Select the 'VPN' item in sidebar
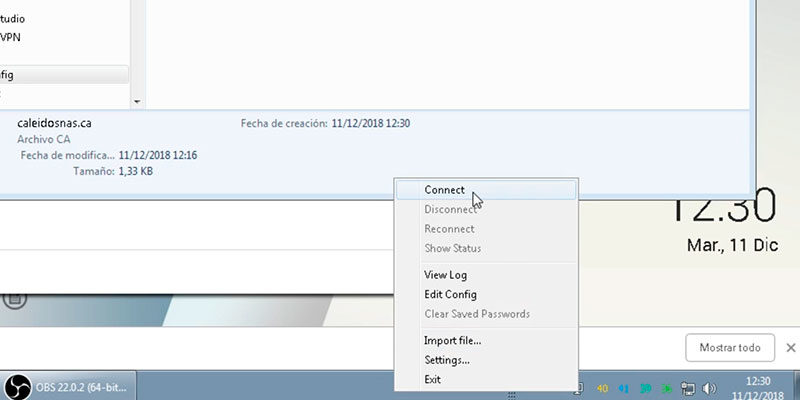The image size is (800, 400). click(x=10, y=37)
